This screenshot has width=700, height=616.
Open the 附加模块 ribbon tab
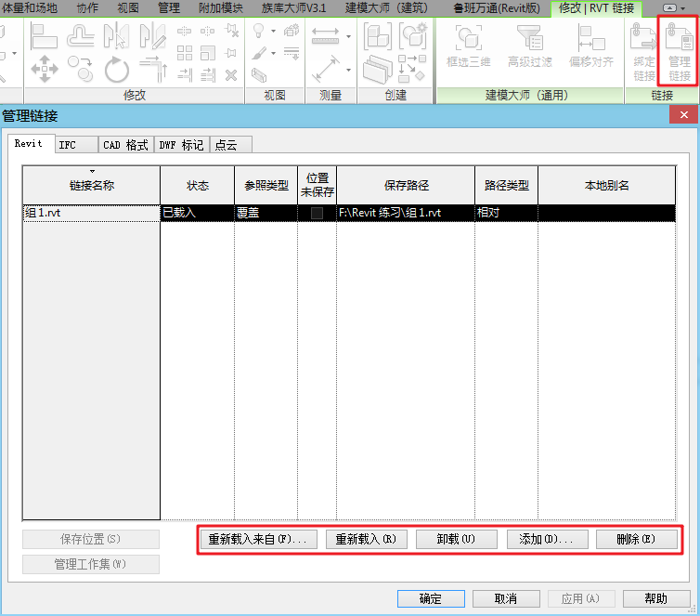click(221, 8)
